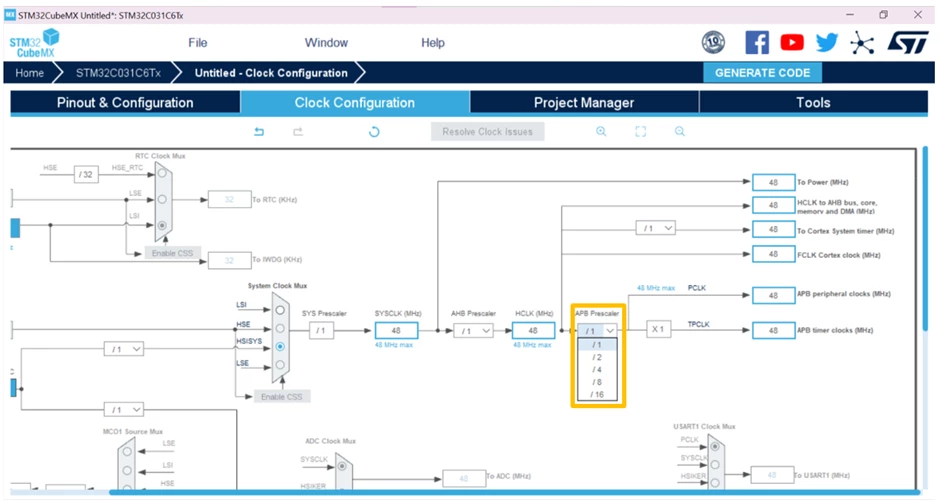This screenshot has height=501, width=940.
Task: Open the File menu
Action: point(198,43)
